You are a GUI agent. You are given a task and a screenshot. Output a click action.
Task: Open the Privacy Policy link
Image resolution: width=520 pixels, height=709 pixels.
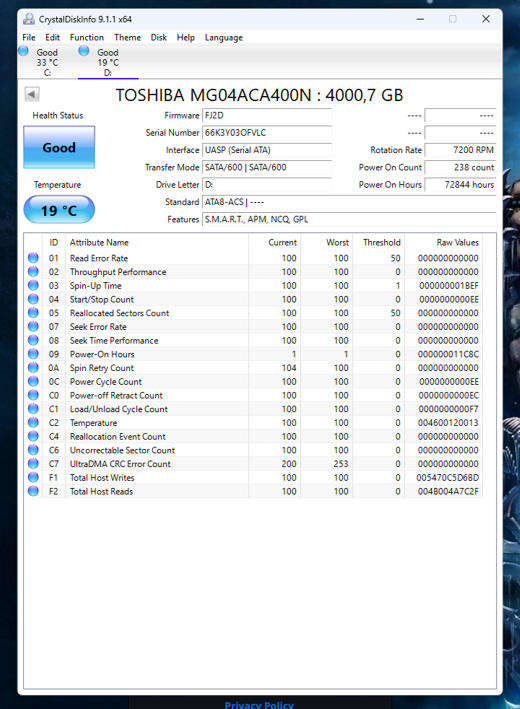coord(259,704)
